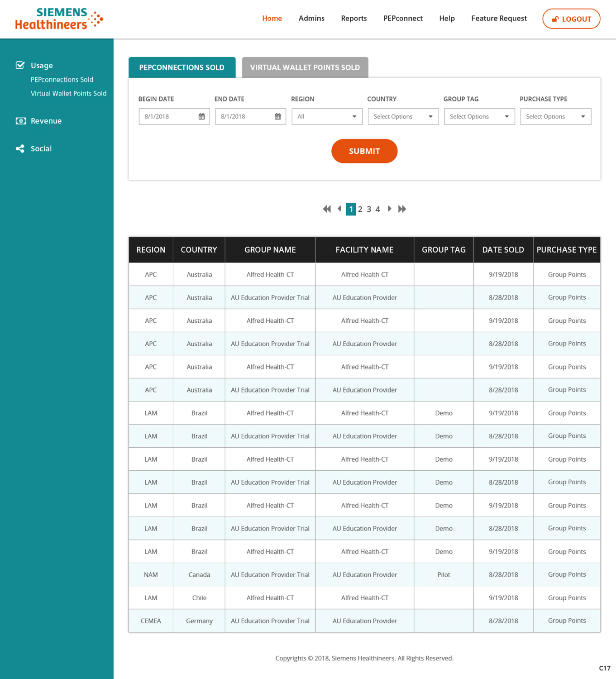Open Social section in sidebar

[41, 148]
